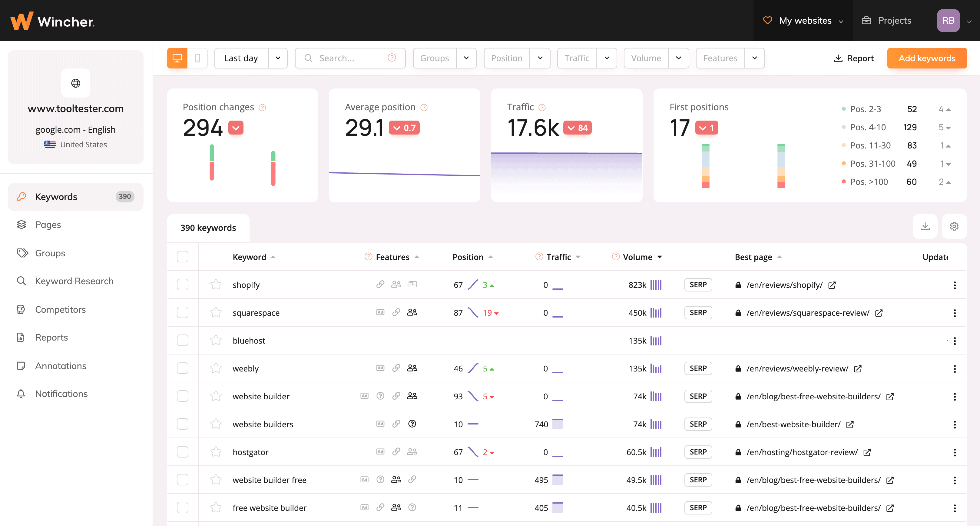Click Volume column help icon
The height and width of the screenshot is (526, 980).
tap(616, 257)
